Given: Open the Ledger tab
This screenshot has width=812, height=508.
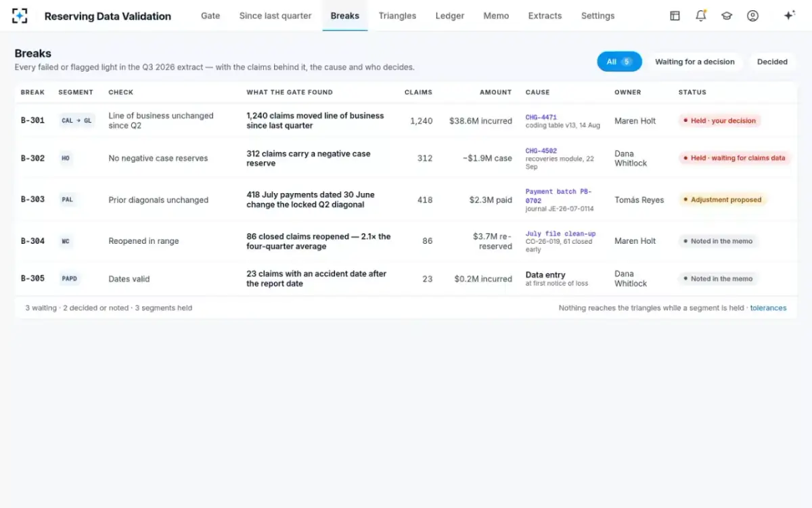Looking at the screenshot, I should coord(450,16).
